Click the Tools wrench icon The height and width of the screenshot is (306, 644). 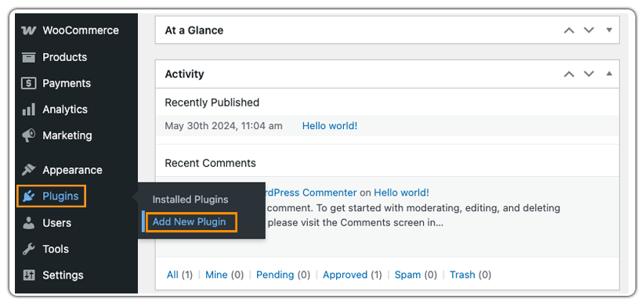29,249
